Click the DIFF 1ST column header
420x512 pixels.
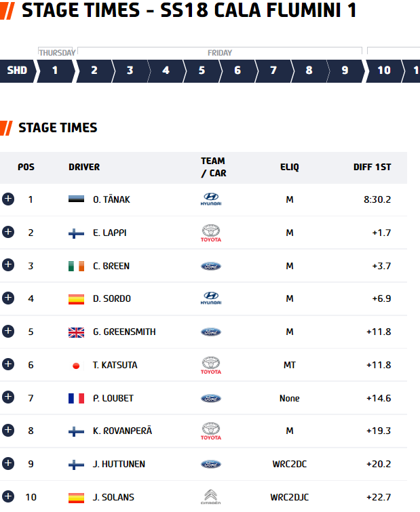pyautogui.click(x=372, y=168)
